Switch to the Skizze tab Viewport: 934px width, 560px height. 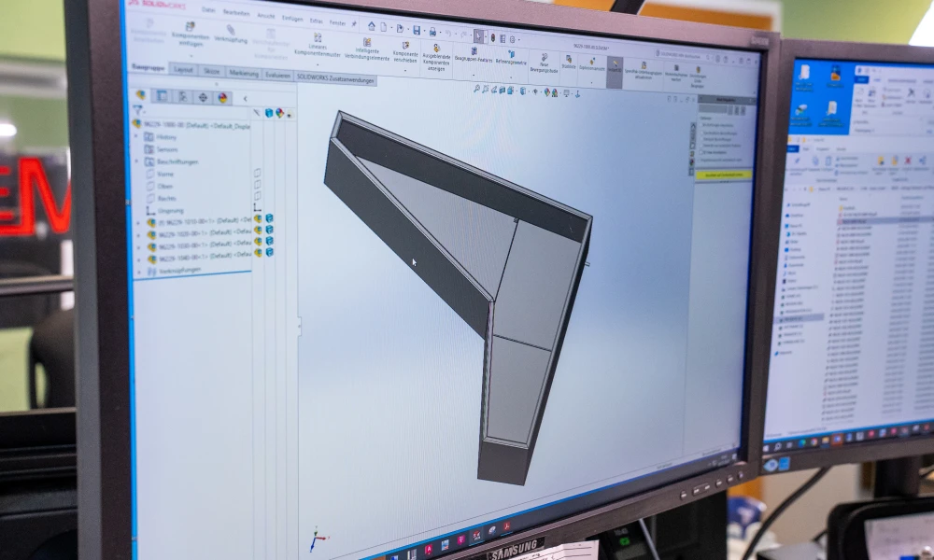pyautogui.click(x=211, y=72)
